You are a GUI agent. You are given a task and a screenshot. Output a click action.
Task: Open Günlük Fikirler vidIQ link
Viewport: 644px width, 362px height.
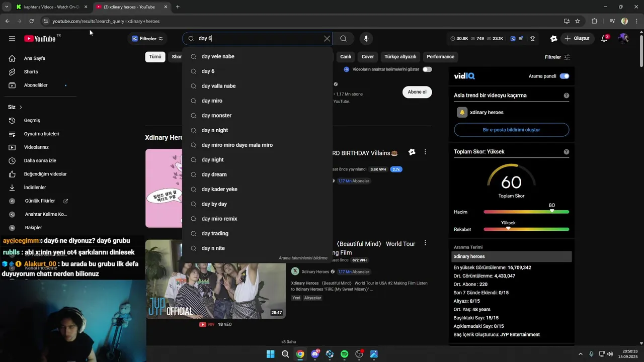(40, 201)
